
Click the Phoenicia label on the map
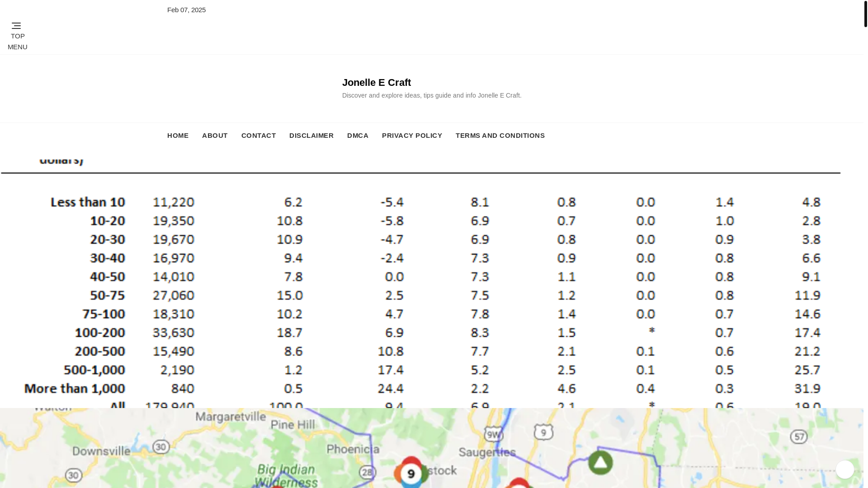353,449
